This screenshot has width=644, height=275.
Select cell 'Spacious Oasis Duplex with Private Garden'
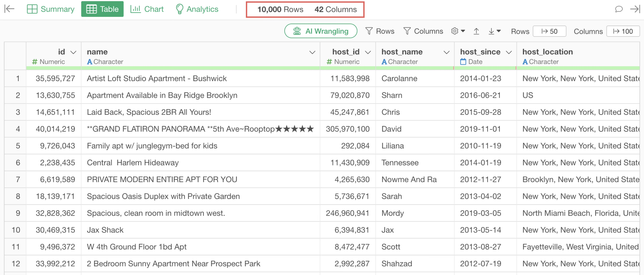(201, 196)
